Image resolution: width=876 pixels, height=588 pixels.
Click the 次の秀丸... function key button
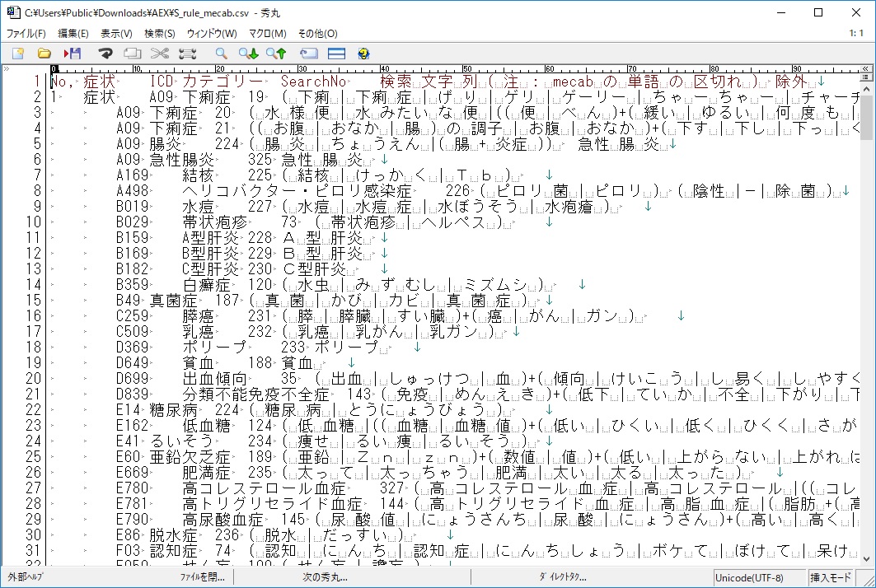click(325, 576)
